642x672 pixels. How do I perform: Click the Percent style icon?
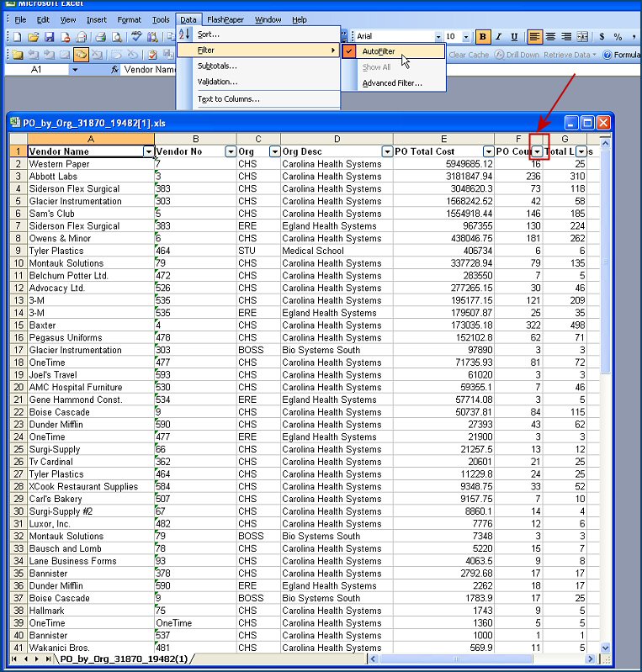(x=618, y=37)
